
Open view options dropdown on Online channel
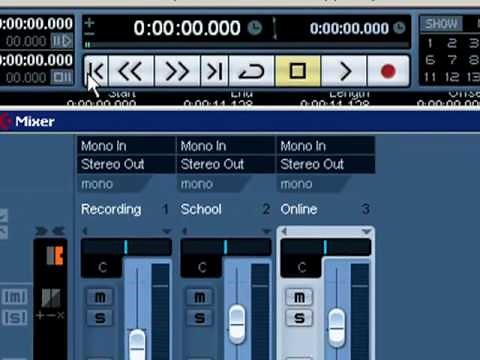pos(366,231)
